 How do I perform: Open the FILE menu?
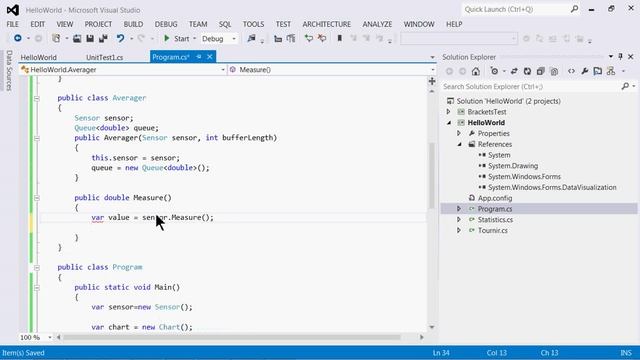(x=13, y=24)
